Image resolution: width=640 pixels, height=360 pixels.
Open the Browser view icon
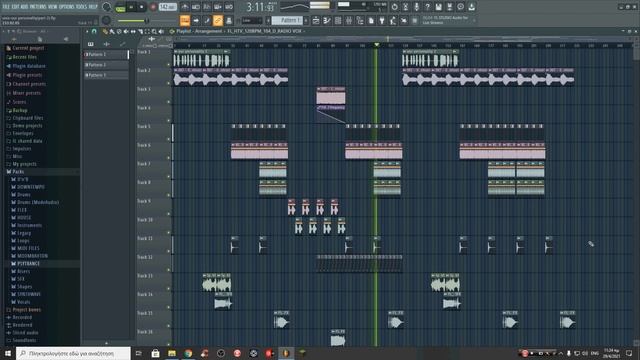click(360, 20)
